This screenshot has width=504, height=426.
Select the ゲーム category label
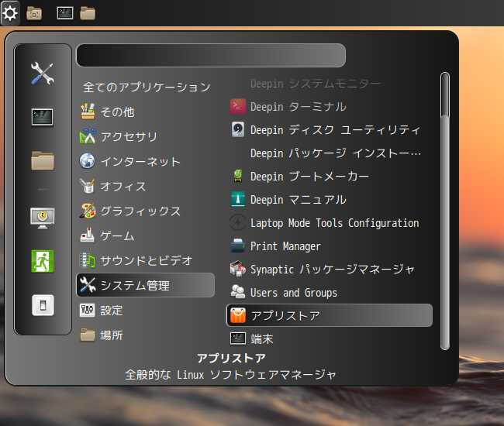[x=117, y=236]
